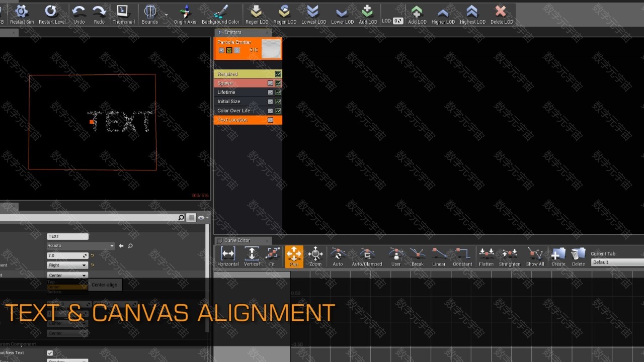The height and width of the screenshot is (362, 644).
Task: Open the Roboto font dropdown
Action: point(80,246)
